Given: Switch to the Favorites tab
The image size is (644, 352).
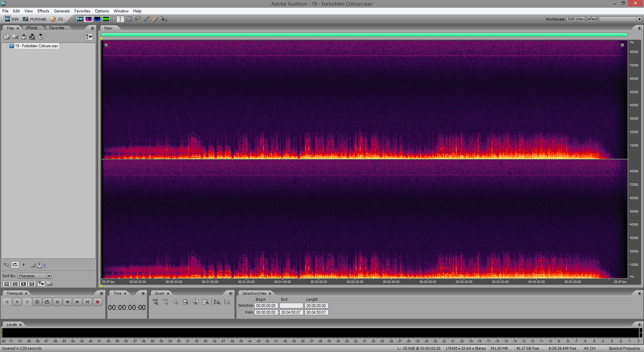Looking at the screenshot, I should 56,28.
